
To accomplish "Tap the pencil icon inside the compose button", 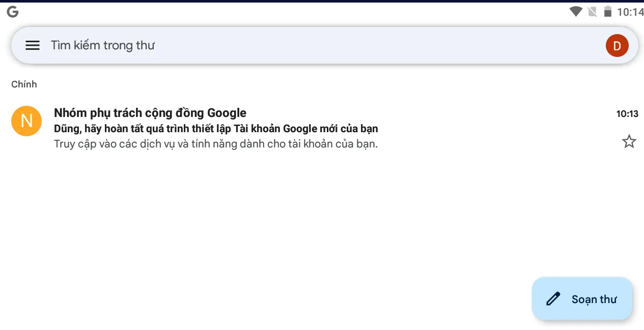I will (x=553, y=299).
